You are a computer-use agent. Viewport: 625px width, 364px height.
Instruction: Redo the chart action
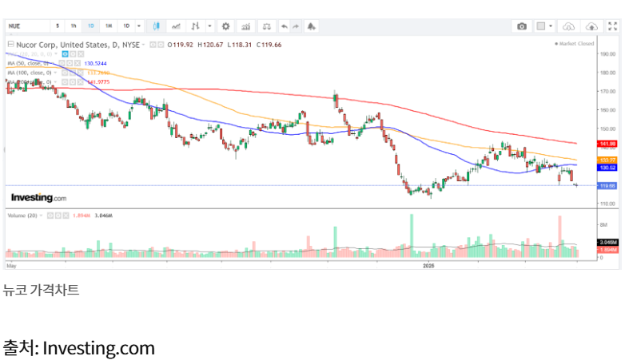tap(296, 26)
